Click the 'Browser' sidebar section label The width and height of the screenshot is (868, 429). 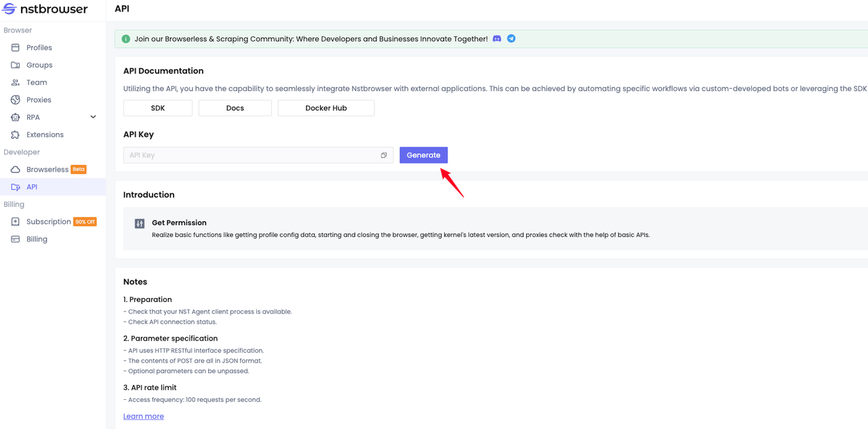click(18, 31)
